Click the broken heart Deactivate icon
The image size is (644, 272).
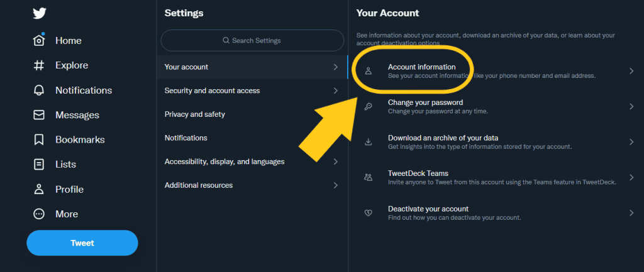(x=369, y=213)
